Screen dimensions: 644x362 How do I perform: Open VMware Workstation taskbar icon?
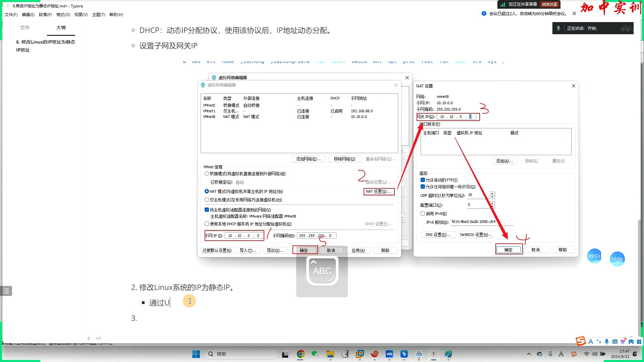point(360,354)
